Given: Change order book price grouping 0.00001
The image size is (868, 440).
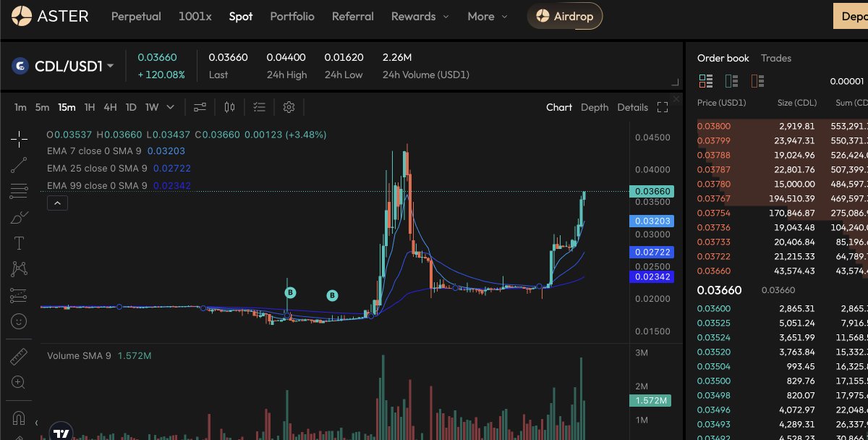Looking at the screenshot, I should pos(847,81).
